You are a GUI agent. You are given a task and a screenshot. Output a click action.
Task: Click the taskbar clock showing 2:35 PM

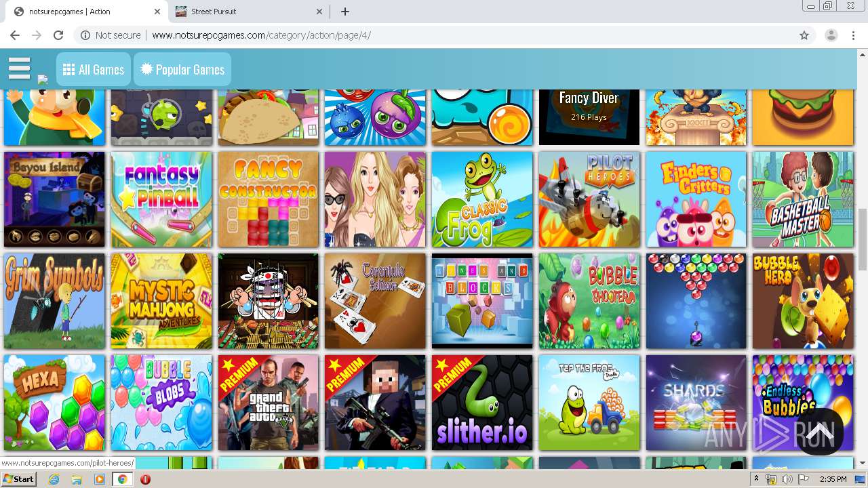[x=833, y=479]
